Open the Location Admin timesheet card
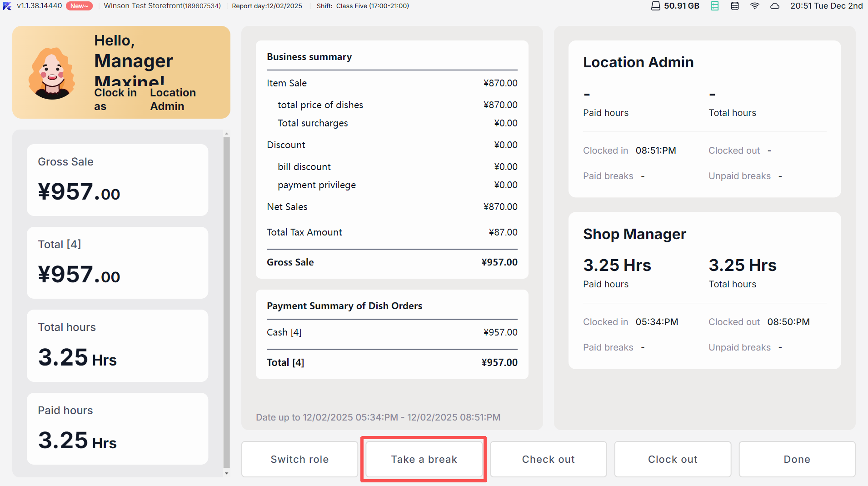Viewport: 868px width, 486px height. [x=704, y=119]
